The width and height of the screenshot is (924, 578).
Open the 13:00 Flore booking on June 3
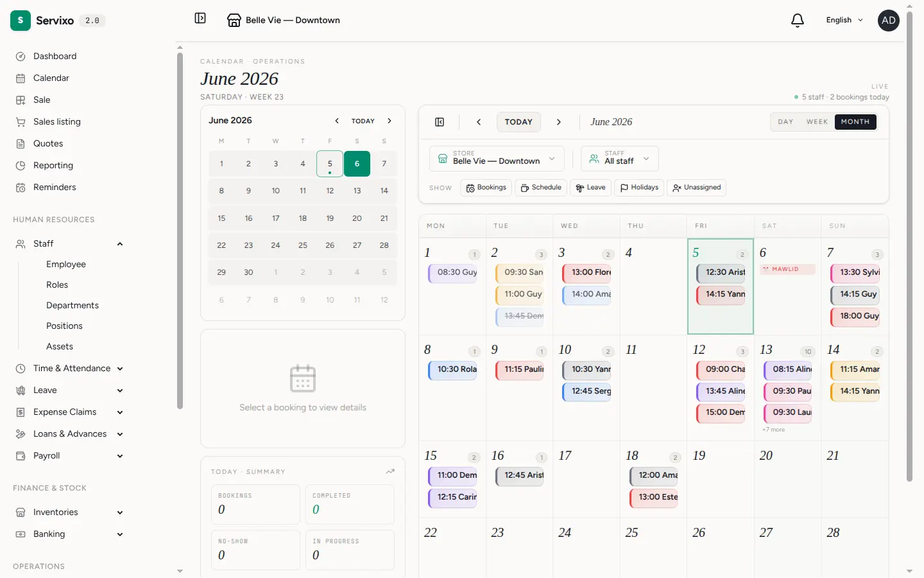(x=587, y=273)
